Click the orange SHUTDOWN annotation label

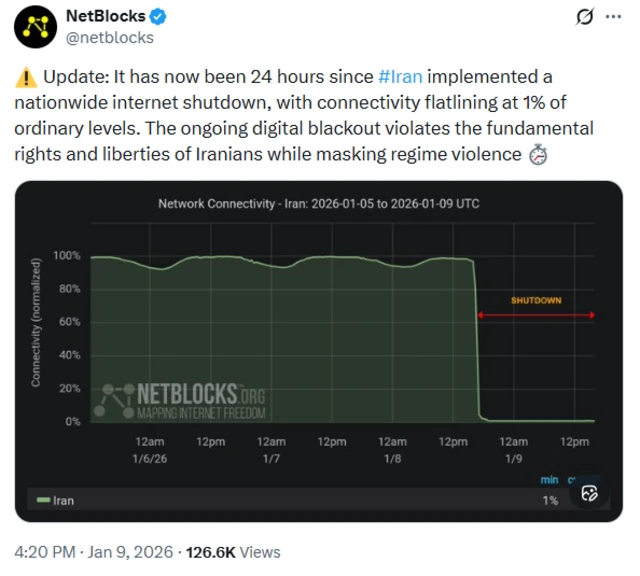click(536, 300)
